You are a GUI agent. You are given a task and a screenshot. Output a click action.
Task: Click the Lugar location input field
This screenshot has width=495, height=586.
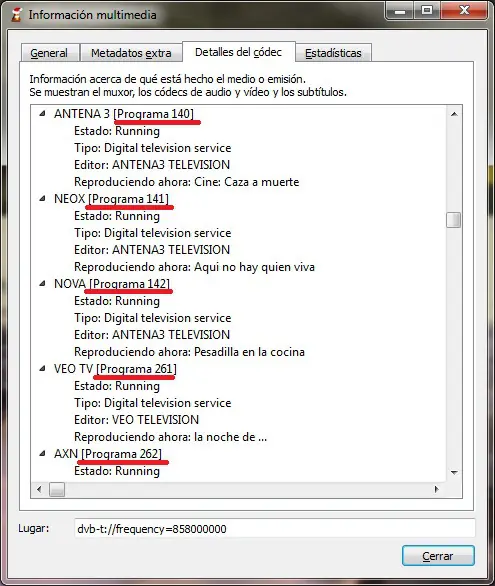pyautogui.click(x=275, y=528)
